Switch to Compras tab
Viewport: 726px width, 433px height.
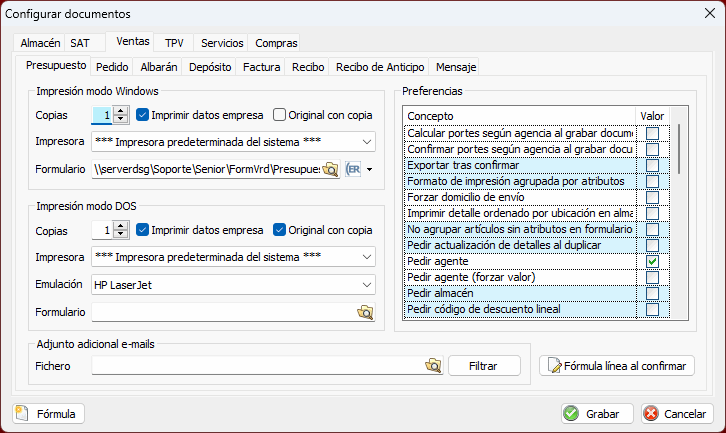(x=276, y=43)
